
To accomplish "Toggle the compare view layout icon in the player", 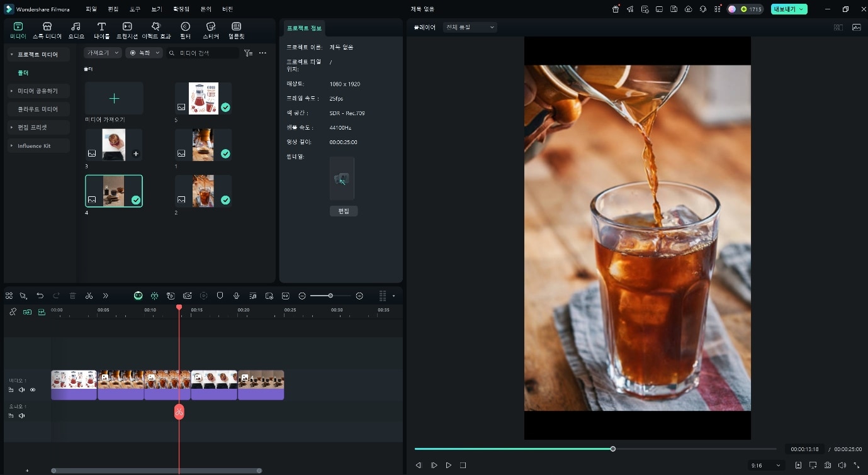I will point(838,28).
